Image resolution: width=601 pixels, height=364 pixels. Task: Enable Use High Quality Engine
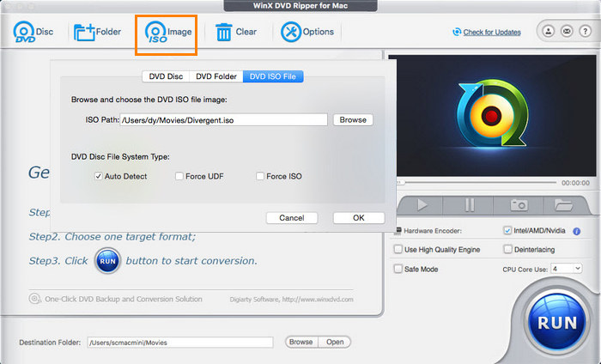pos(398,250)
